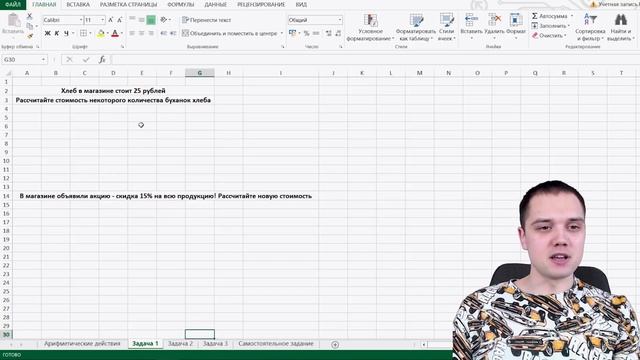640x360 pixels.
Task: Toggle align text left
Action: coord(132,33)
